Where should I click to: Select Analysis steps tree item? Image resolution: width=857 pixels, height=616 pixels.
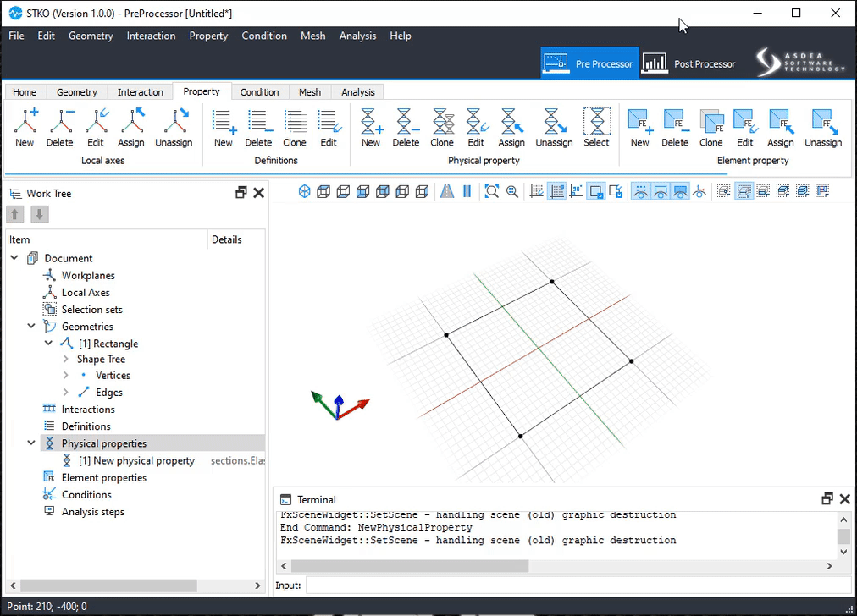(93, 512)
